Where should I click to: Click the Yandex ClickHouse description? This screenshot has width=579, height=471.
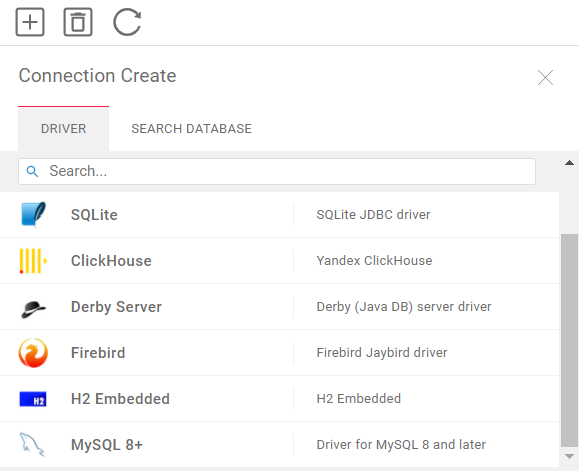tap(374, 261)
